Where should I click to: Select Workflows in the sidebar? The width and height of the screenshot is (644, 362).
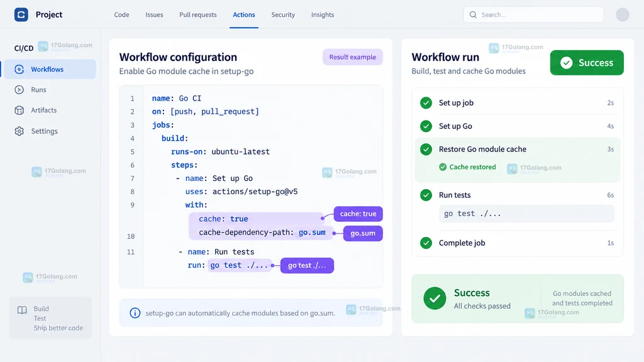click(49, 69)
